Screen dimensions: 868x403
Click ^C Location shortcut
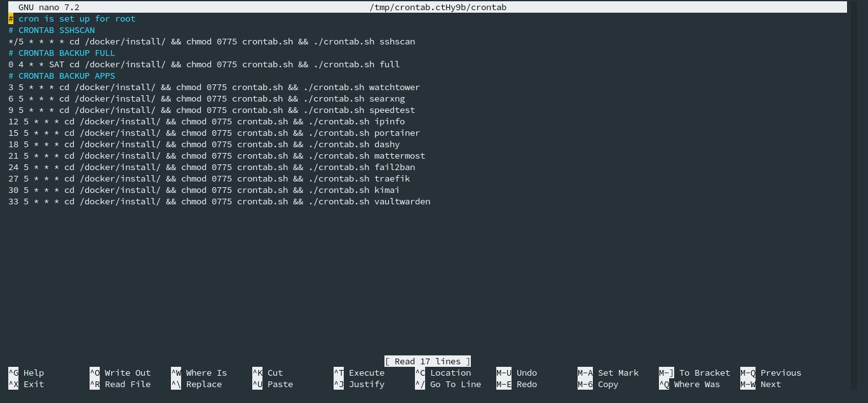pyautogui.click(x=443, y=373)
